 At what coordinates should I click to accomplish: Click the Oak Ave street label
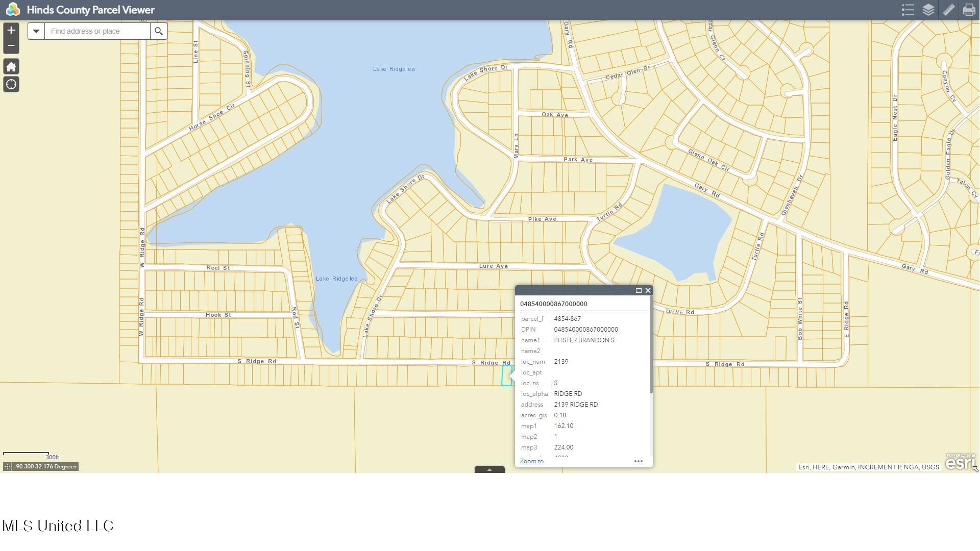coord(555,115)
